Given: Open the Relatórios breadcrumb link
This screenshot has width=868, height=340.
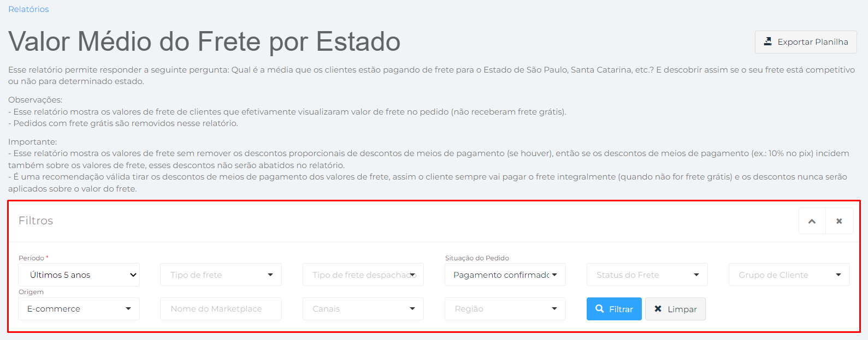Looking at the screenshot, I should pyautogui.click(x=28, y=9).
